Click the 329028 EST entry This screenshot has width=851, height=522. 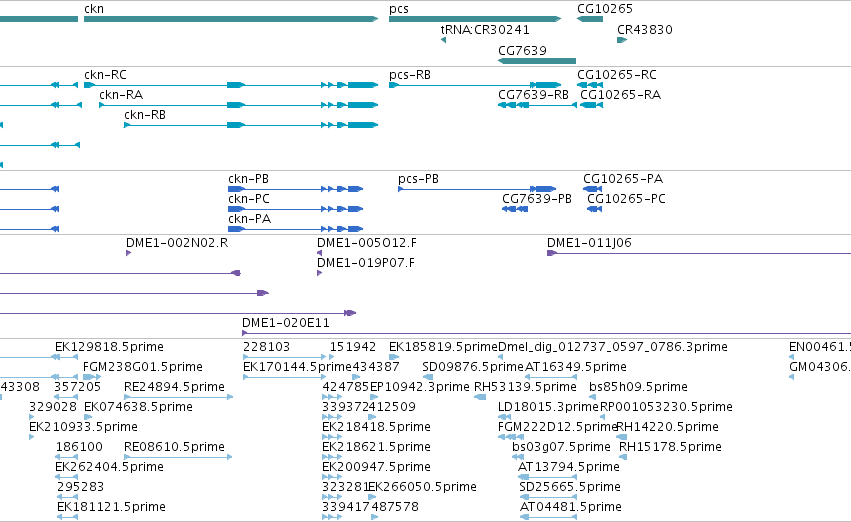pos(53,406)
